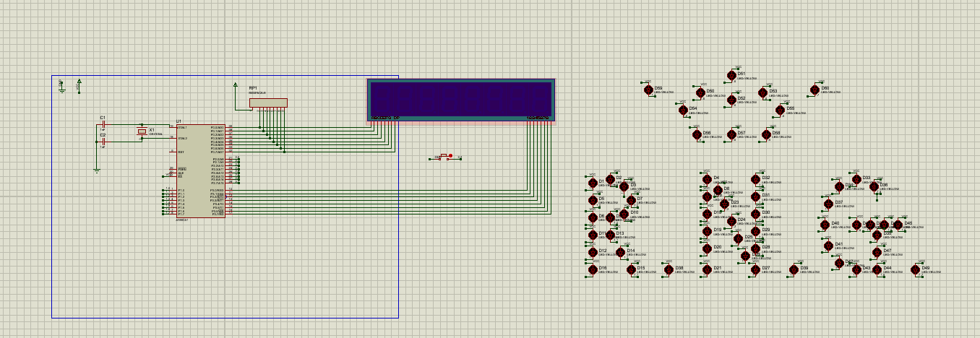Select LED D55
The width and height of the screenshot is (980, 338).
point(780,110)
